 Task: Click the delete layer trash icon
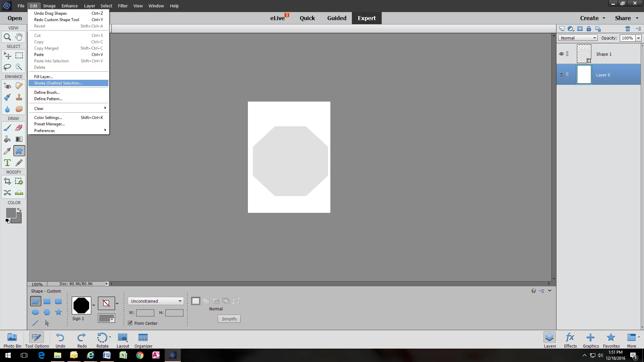coord(628,29)
